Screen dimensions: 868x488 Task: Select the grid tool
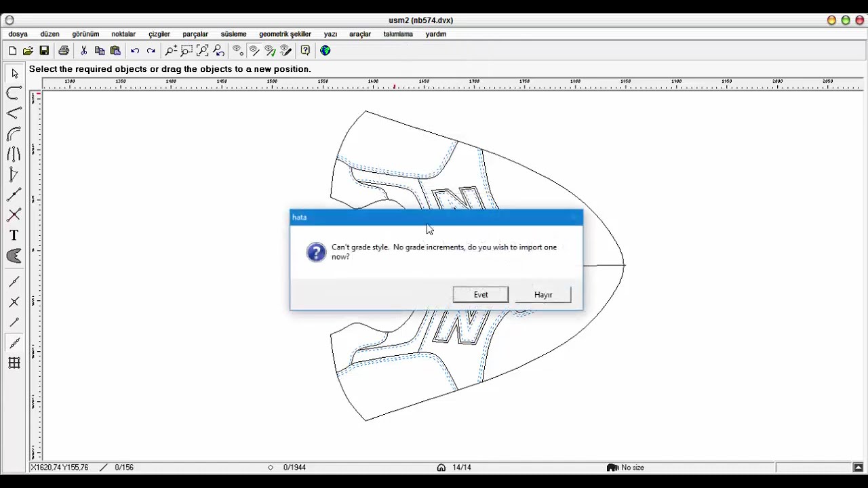(14, 363)
